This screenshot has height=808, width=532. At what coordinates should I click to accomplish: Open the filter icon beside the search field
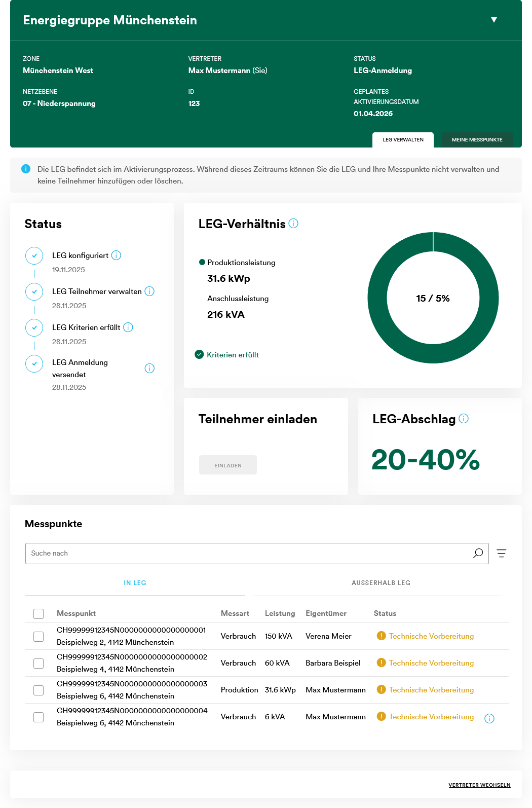click(502, 554)
